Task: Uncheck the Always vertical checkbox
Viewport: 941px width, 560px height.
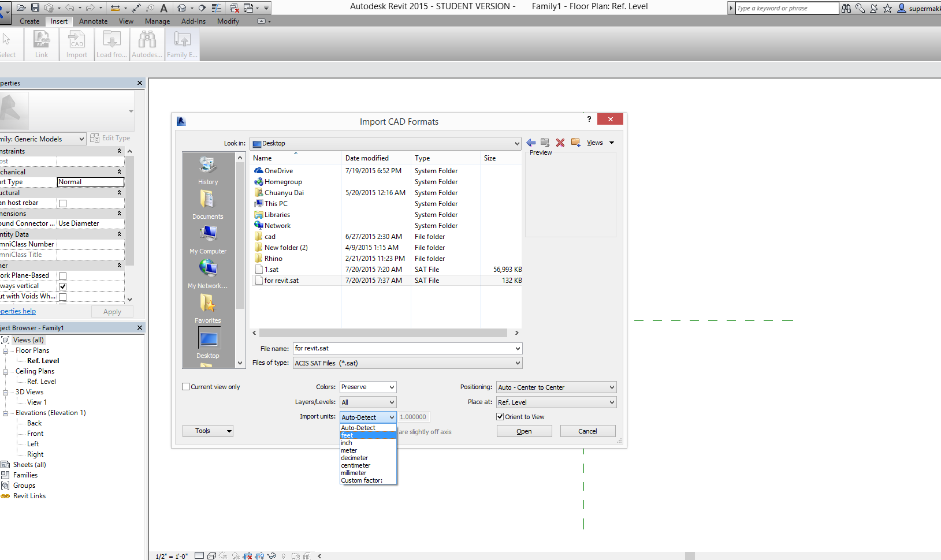Action: point(63,286)
